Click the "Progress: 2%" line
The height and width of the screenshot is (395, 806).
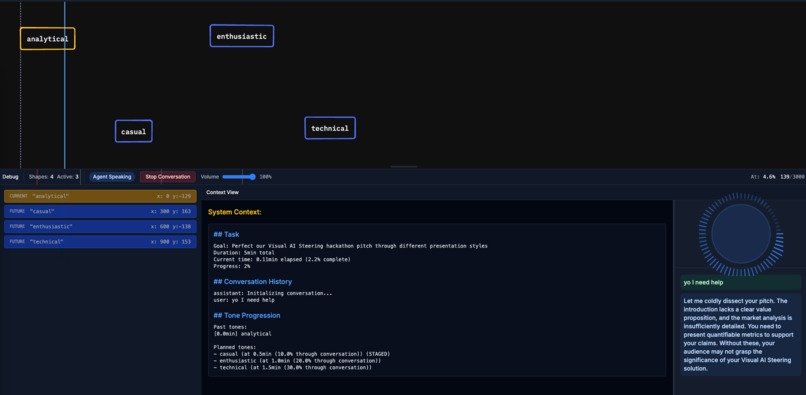[x=231, y=266]
